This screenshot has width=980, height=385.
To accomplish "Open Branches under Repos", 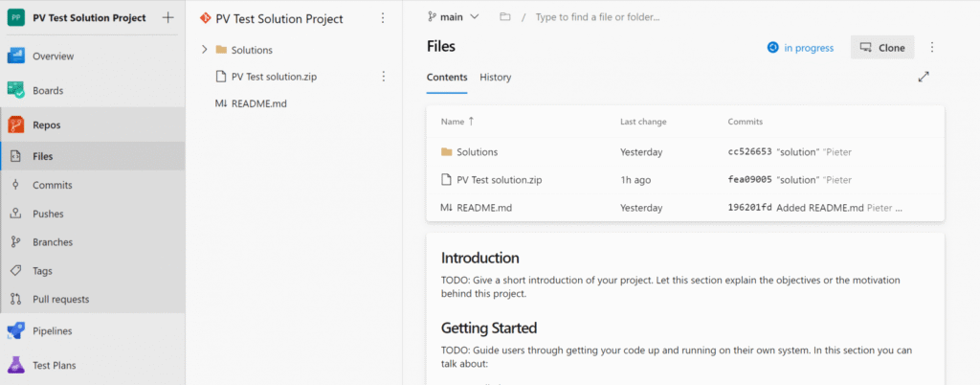I will [x=53, y=242].
